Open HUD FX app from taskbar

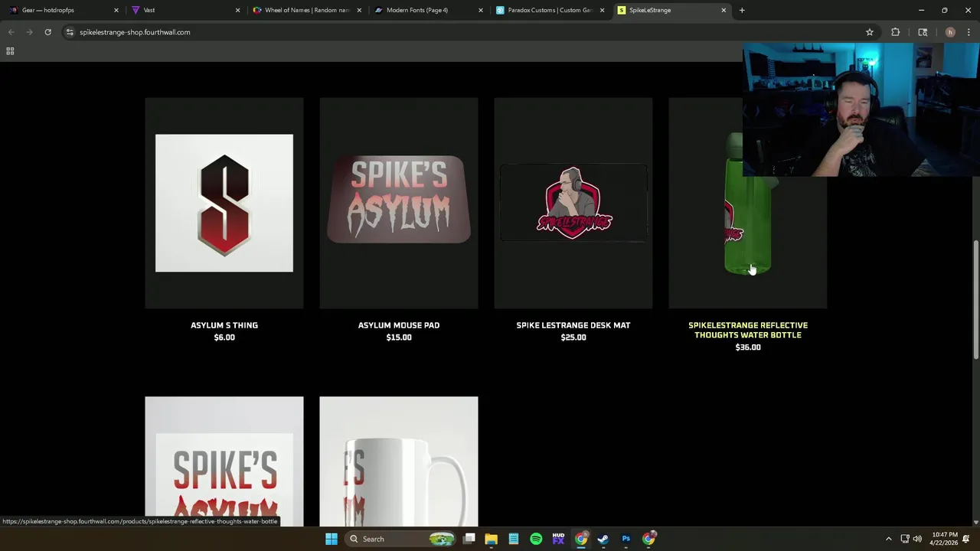tap(558, 539)
